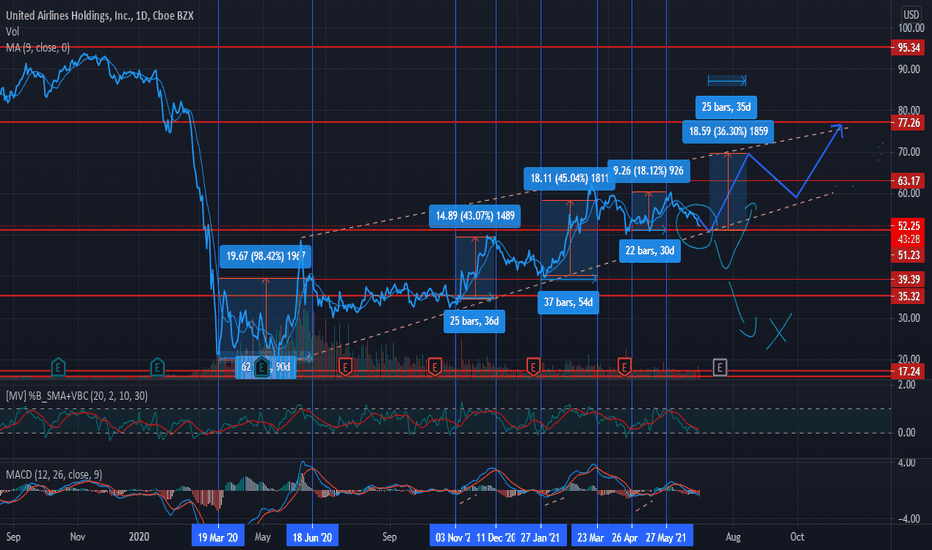Click the 4.00 MACD scale value
This screenshot has width=932, height=550.
907,463
